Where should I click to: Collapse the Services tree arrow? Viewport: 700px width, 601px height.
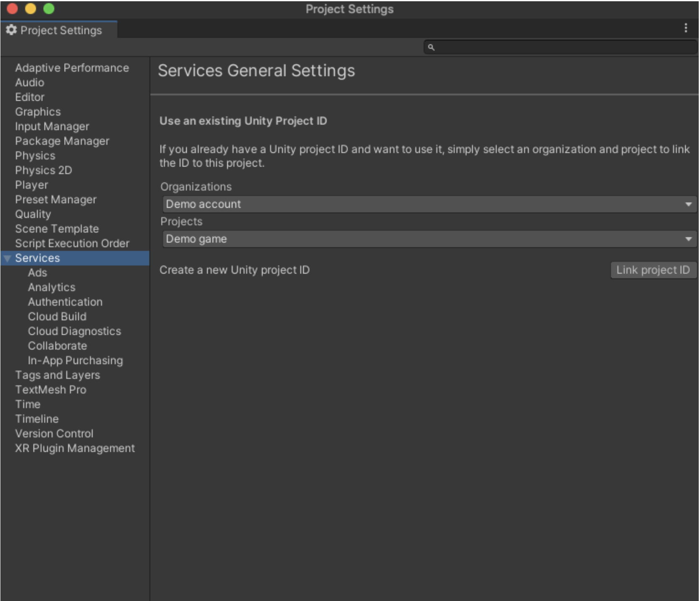(x=7, y=258)
